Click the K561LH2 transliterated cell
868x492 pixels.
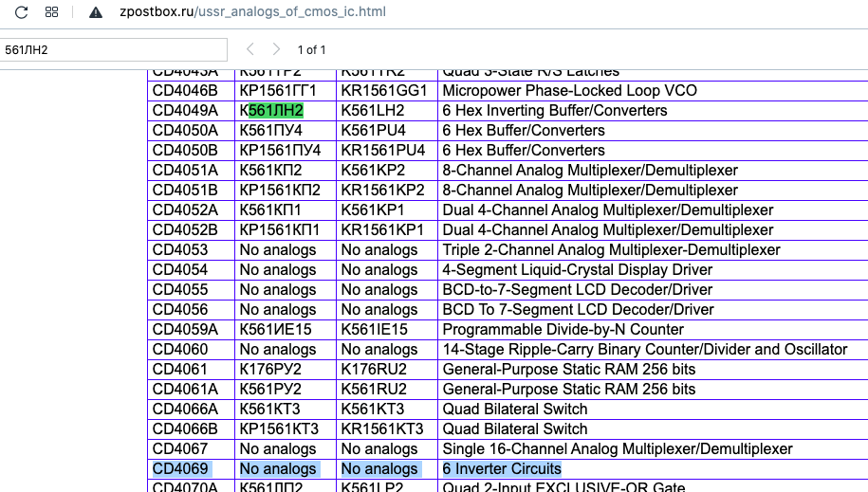372,111
